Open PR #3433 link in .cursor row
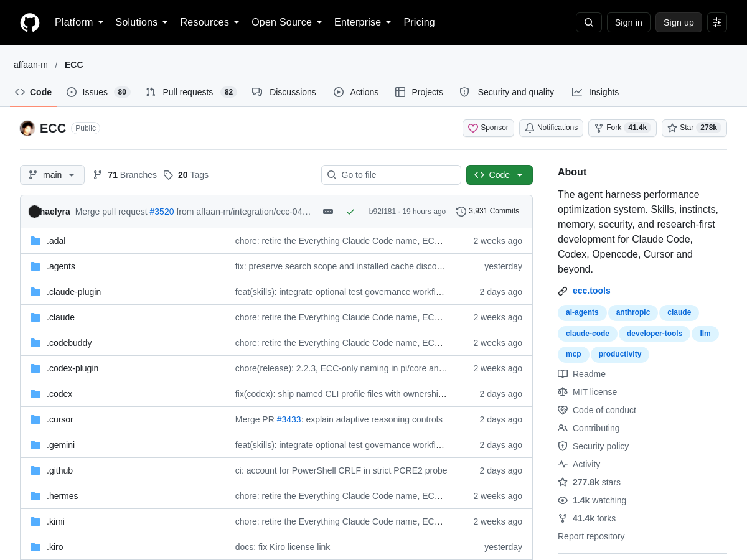Image resolution: width=747 pixels, height=560 pixels. click(289, 419)
